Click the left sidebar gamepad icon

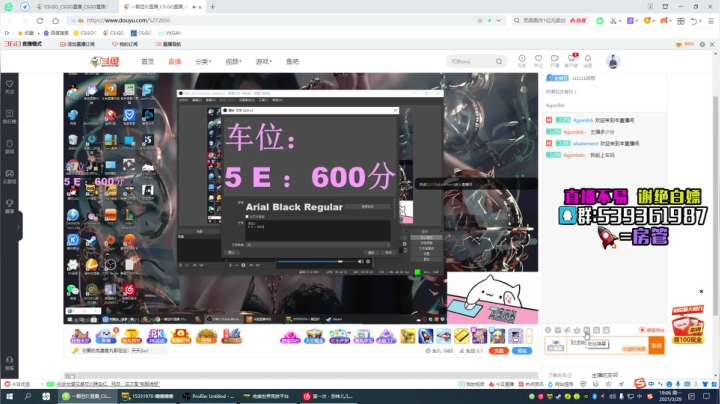pyautogui.click(x=10, y=176)
